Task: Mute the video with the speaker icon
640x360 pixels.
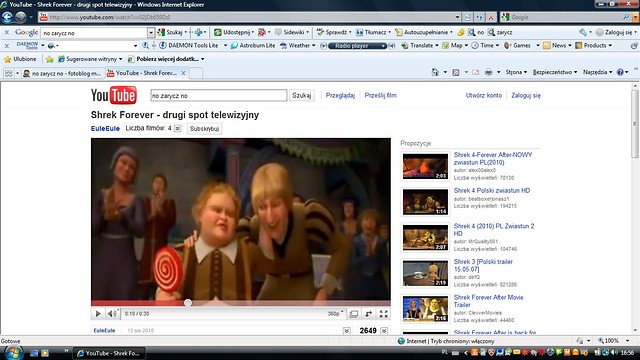Action: coord(112,314)
